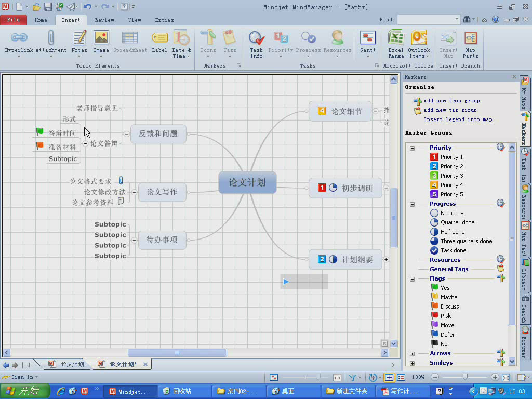Click the Resources button in the ribbon
Viewport: 532px width, 399px height.
coord(337,44)
